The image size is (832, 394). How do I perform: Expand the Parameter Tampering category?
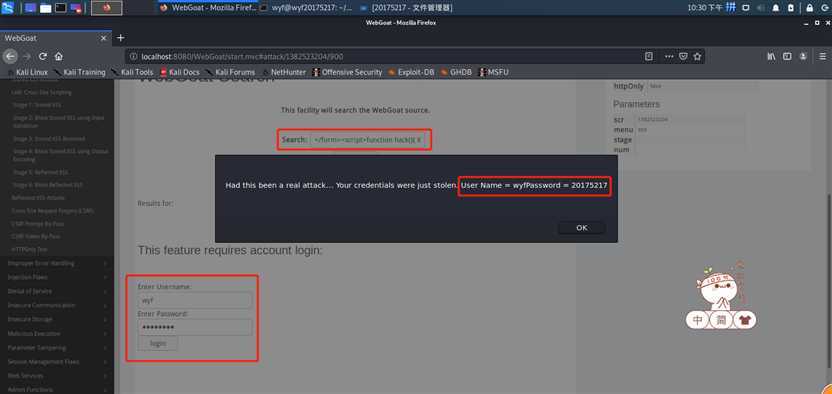57,348
